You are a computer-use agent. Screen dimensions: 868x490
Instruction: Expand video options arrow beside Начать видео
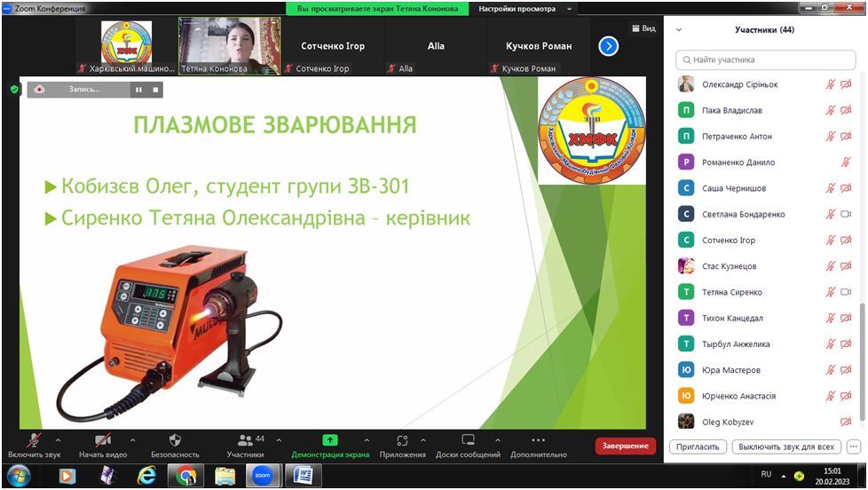132,440
